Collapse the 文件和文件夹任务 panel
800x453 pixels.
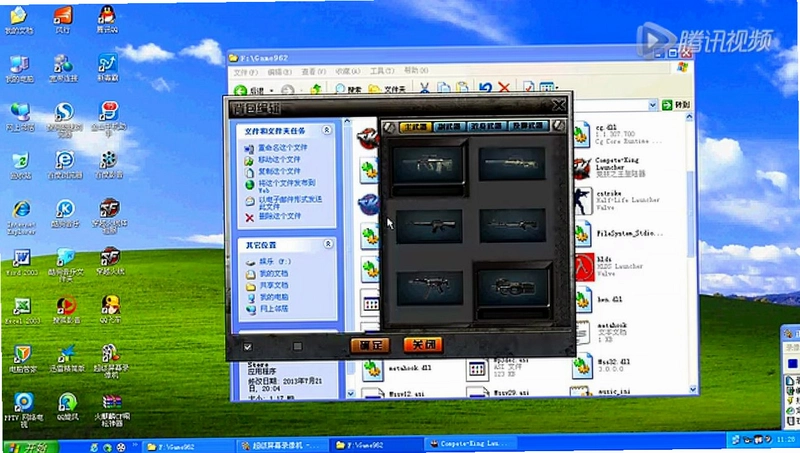tap(327, 131)
